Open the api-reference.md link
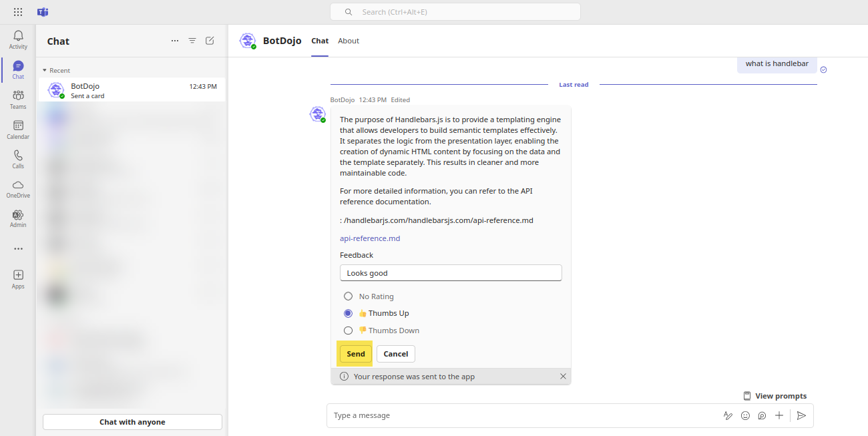This screenshot has width=868, height=436. click(370, 238)
